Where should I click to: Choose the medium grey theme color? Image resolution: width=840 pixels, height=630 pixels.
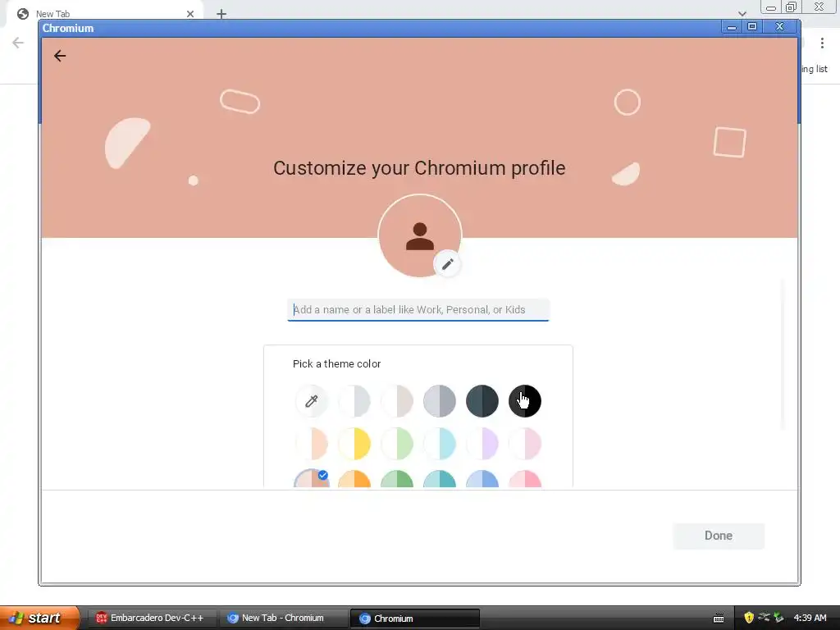440,400
